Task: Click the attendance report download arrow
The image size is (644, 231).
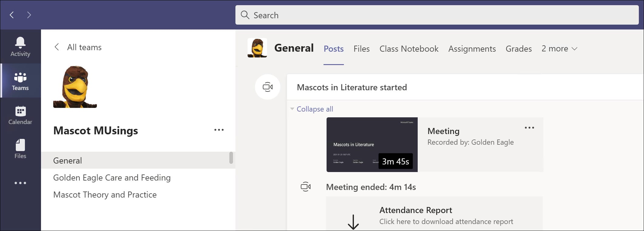Action: pos(353,222)
